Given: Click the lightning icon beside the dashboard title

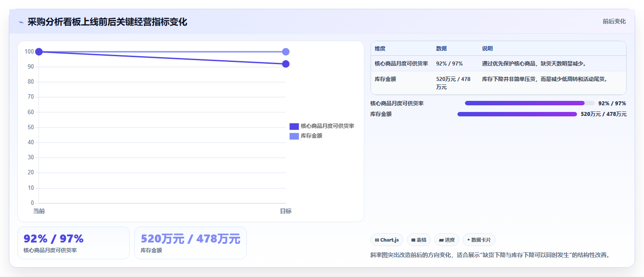Looking at the screenshot, I should pyautogui.click(x=21, y=22).
